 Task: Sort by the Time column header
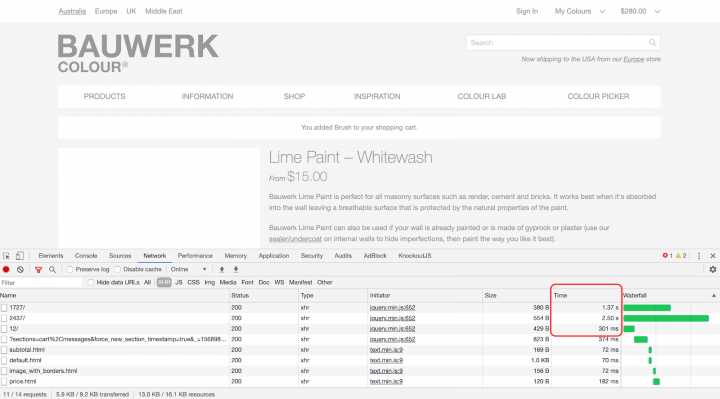(x=586, y=296)
